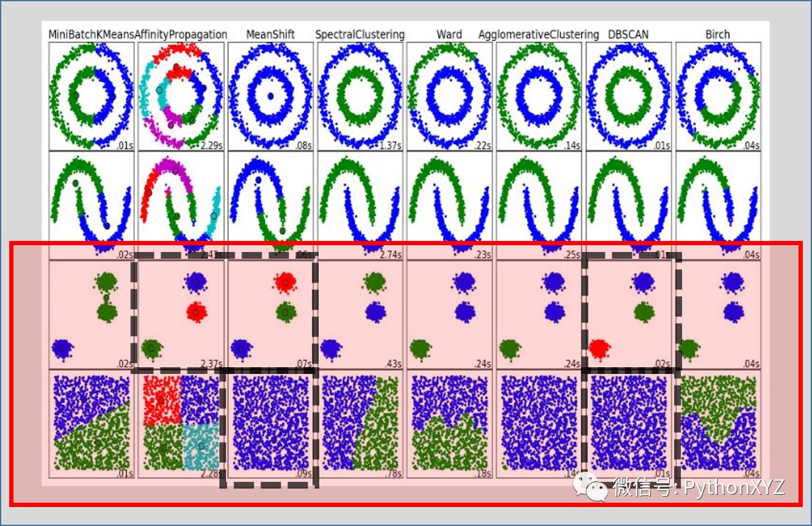Open the AgglomerativeClustering three-blobs plot
Image resolution: width=812 pixels, height=526 pixels.
(539, 314)
